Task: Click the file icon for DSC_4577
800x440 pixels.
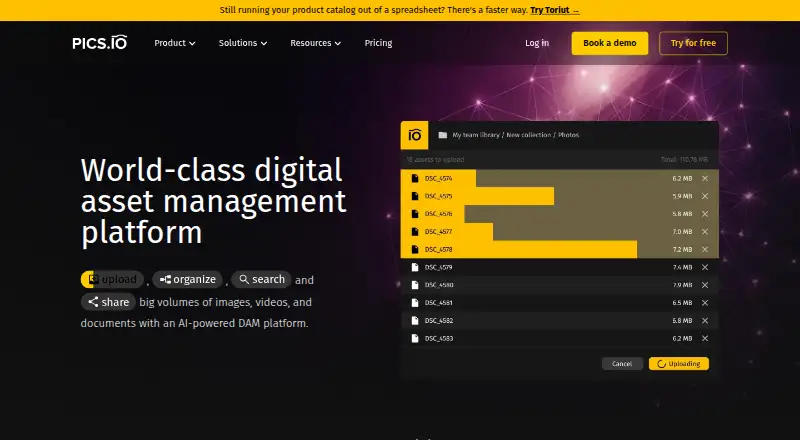Action: [415, 232]
